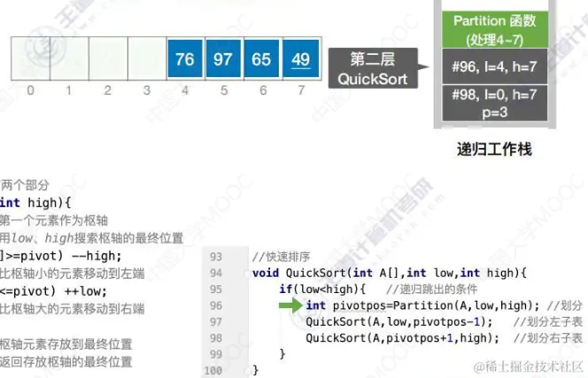Click index label 7 under the array

click(x=301, y=90)
